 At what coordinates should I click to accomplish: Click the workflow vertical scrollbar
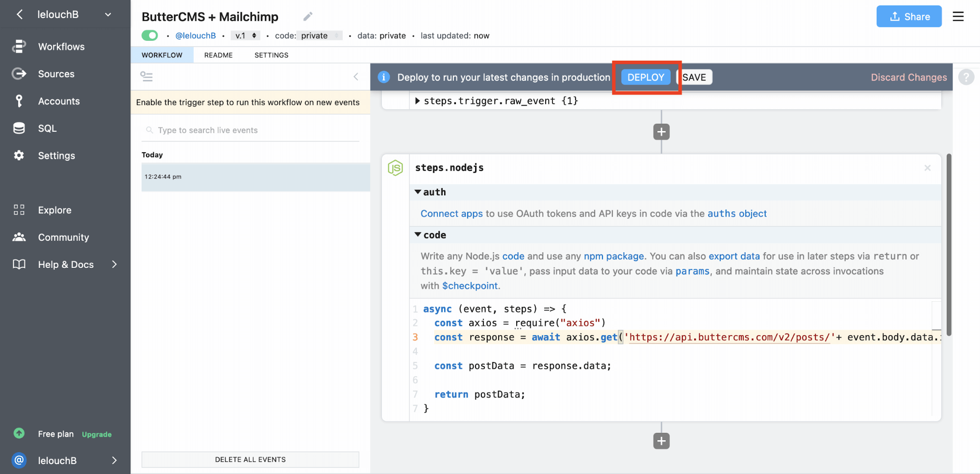click(949, 245)
